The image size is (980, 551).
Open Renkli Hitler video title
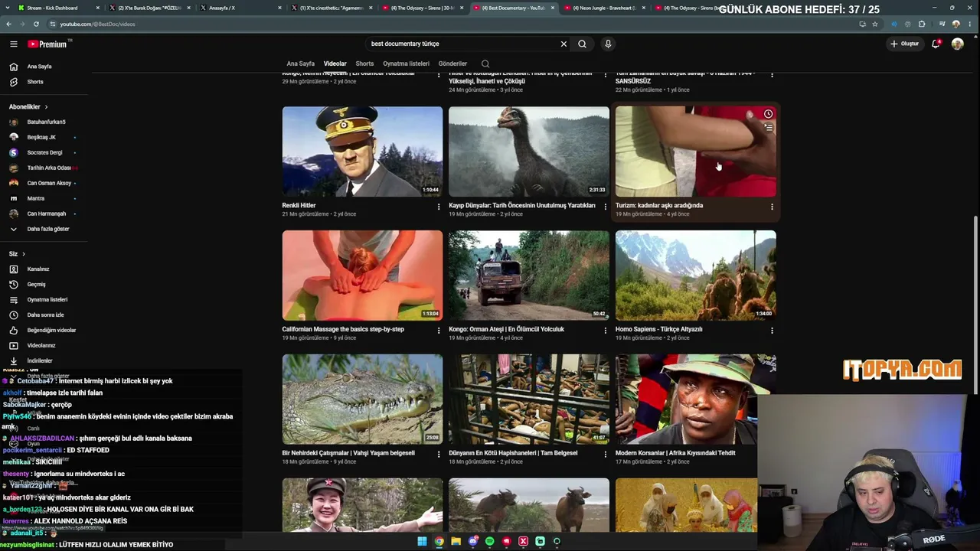[299, 205]
